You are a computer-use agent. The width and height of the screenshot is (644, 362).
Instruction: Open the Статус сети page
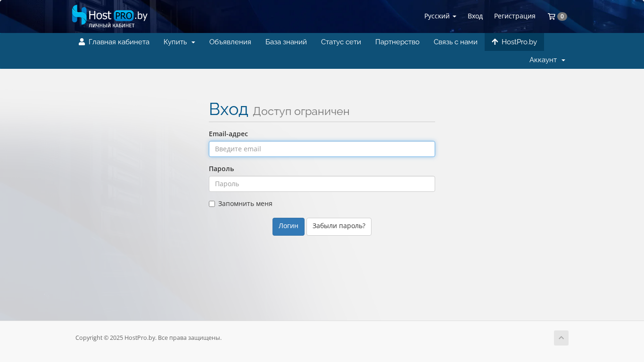341,42
